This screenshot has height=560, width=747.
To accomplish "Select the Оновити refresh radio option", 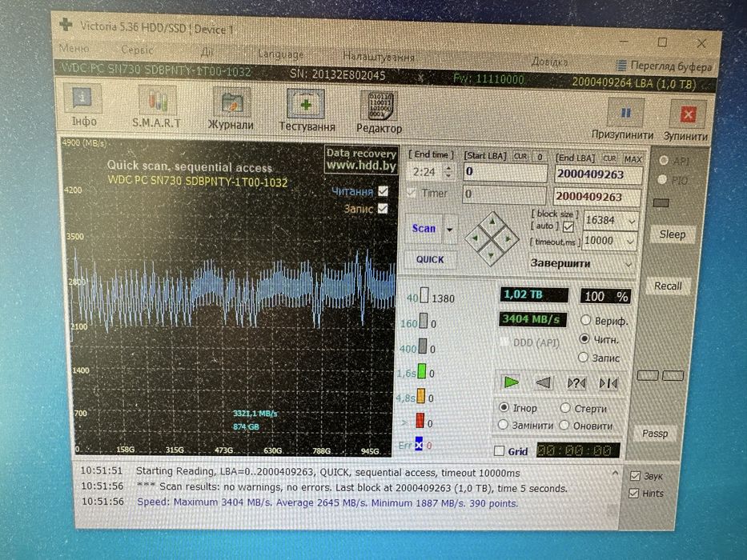I will 564,425.
